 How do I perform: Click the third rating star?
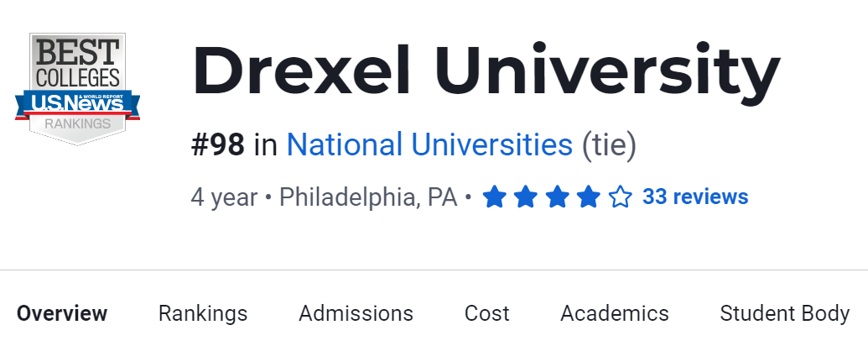click(x=557, y=197)
